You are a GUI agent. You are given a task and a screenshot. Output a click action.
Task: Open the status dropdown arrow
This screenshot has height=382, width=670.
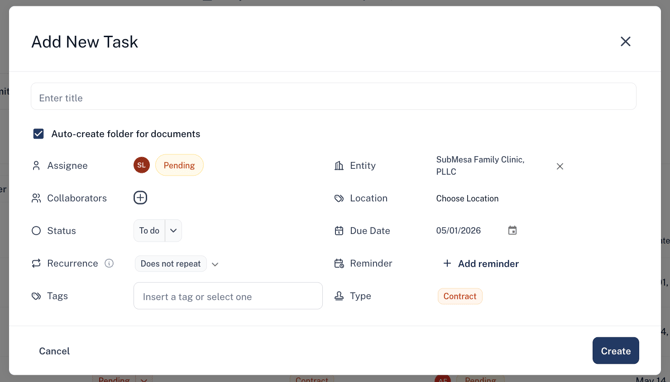173,231
